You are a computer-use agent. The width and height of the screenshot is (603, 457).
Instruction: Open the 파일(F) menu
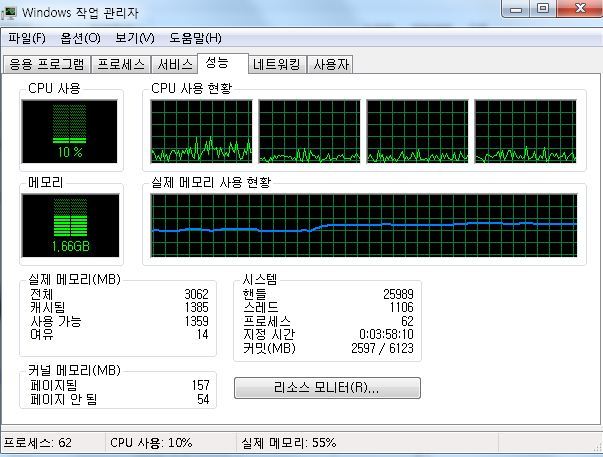coord(27,38)
